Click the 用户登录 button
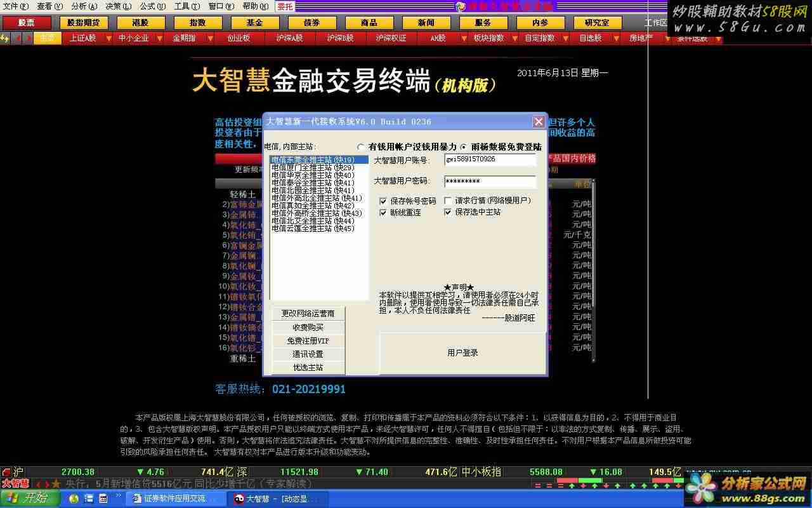812x508 pixels. [x=462, y=352]
